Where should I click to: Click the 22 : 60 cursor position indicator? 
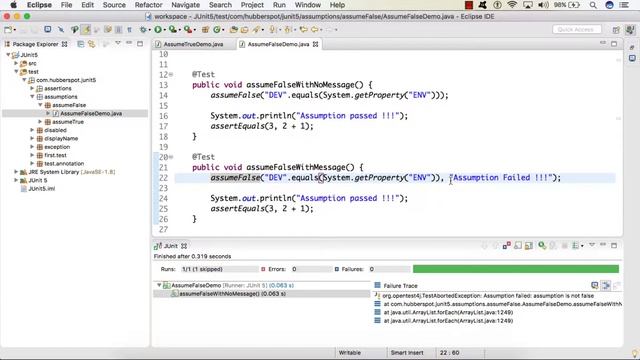point(449,353)
